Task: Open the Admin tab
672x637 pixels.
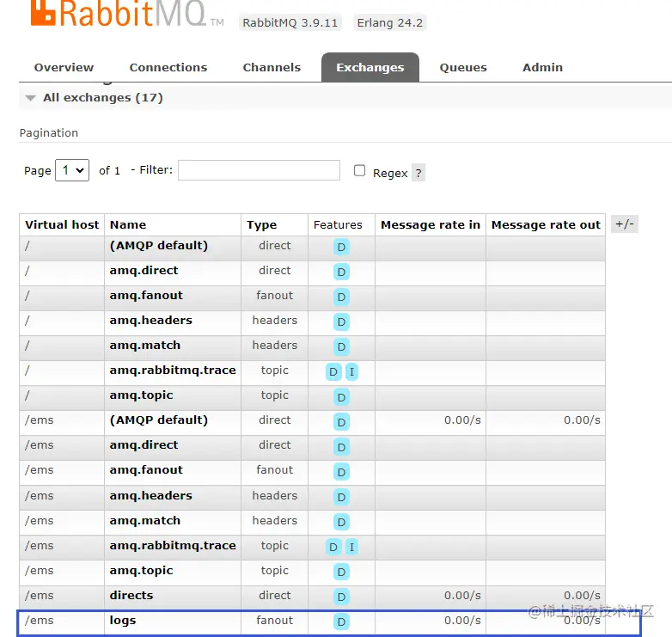Action: pyautogui.click(x=542, y=67)
